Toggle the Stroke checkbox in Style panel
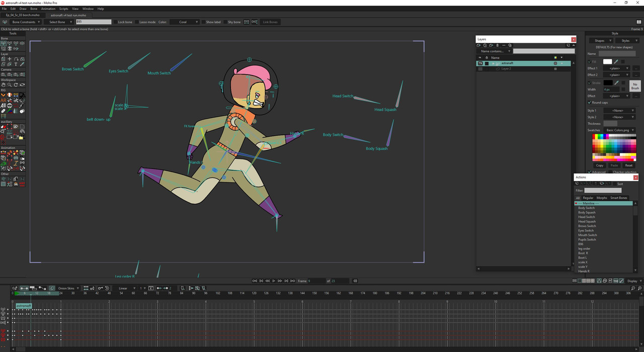Image resolution: width=644 pixels, height=352 pixels. (x=589, y=82)
